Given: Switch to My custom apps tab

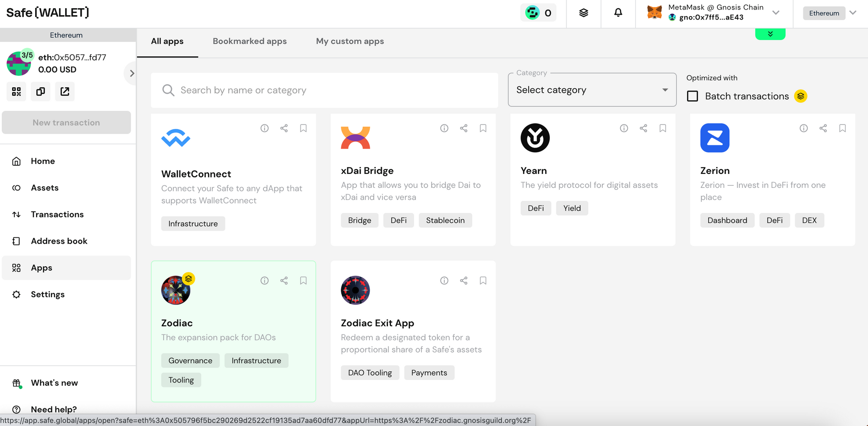Looking at the screenshot, I should (350, 41).
